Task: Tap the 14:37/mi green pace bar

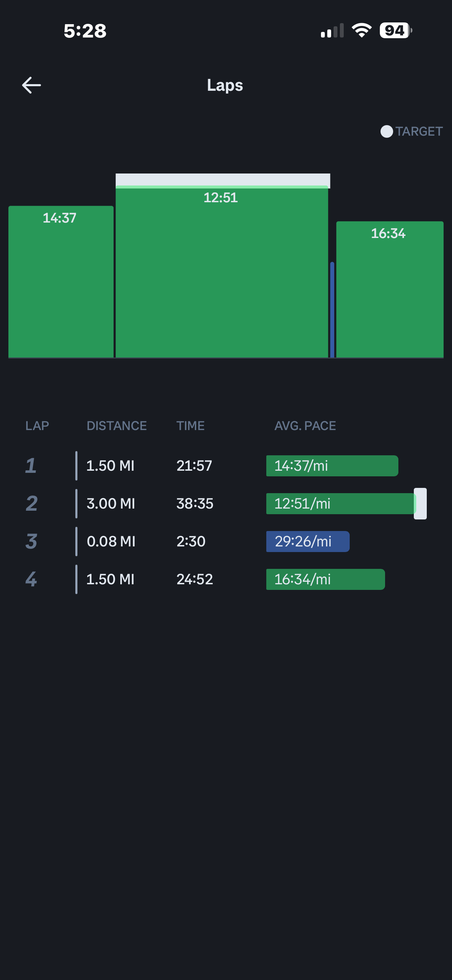Action: pos(332,466)
